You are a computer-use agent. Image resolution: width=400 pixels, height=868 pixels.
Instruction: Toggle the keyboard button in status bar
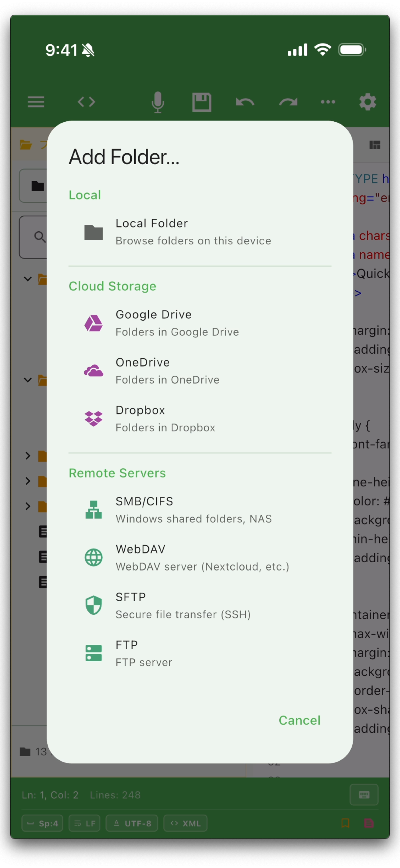364,794
